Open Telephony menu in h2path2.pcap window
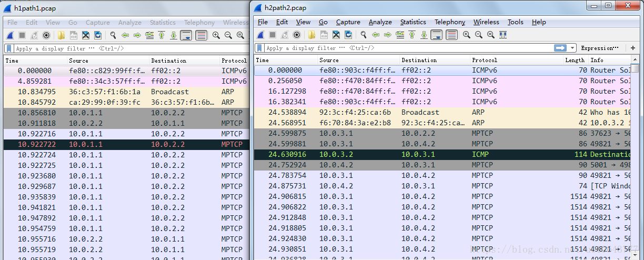 coord(450,22)
